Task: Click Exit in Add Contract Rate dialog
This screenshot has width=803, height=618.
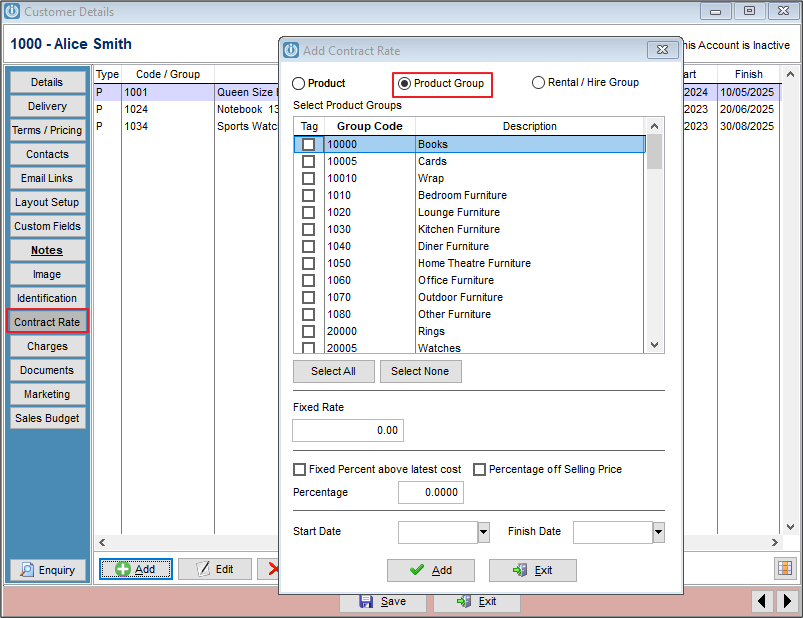Action: tap(533, 570)
